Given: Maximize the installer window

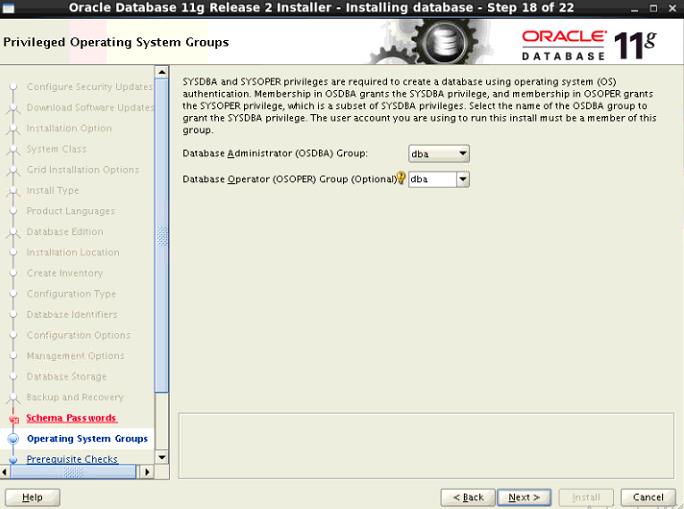Looking at the screenshot, I should [x=653, y=8].
